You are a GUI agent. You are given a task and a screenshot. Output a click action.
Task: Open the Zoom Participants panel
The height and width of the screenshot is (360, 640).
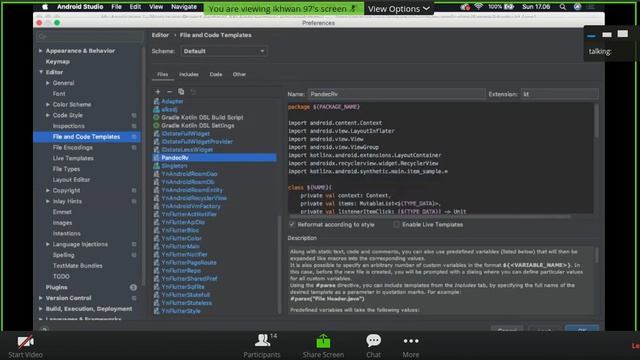(262, 346)
